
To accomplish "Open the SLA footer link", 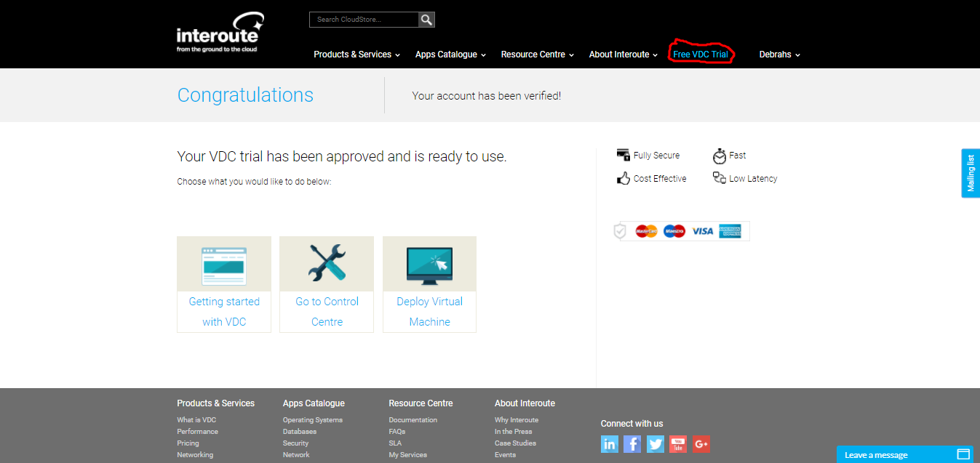I will click(x=395, y=443).
